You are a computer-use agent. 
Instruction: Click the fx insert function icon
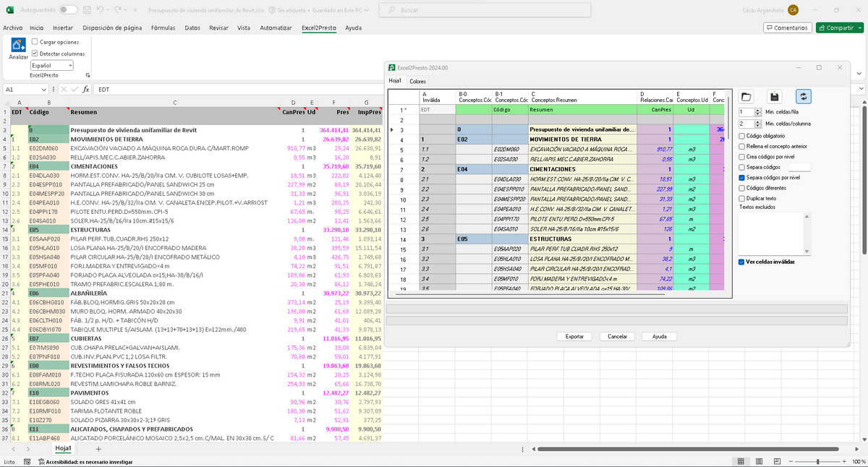[x=85, y=90]
